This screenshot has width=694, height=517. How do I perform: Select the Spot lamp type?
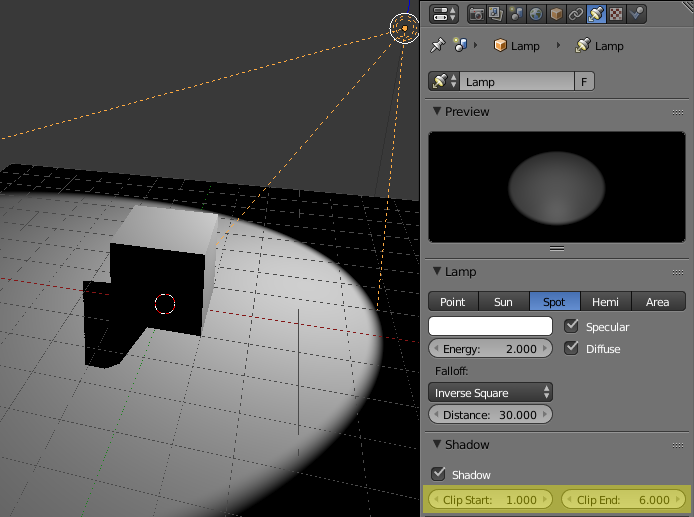pos(555,301)
